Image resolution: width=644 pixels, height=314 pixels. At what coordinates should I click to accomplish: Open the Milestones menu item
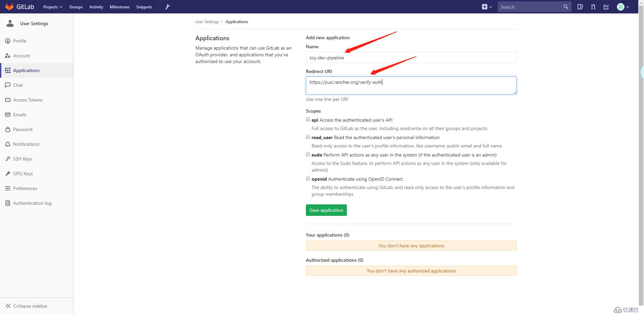tap(119, 7)
